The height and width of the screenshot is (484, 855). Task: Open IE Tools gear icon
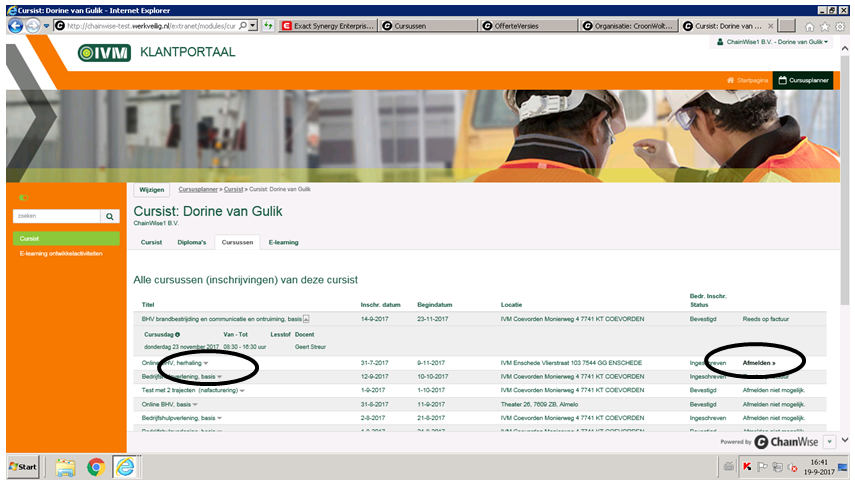(840, 27)
